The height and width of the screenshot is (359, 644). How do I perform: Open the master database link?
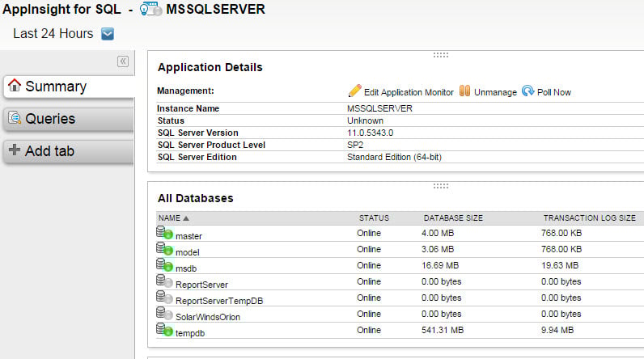(189, 236)
